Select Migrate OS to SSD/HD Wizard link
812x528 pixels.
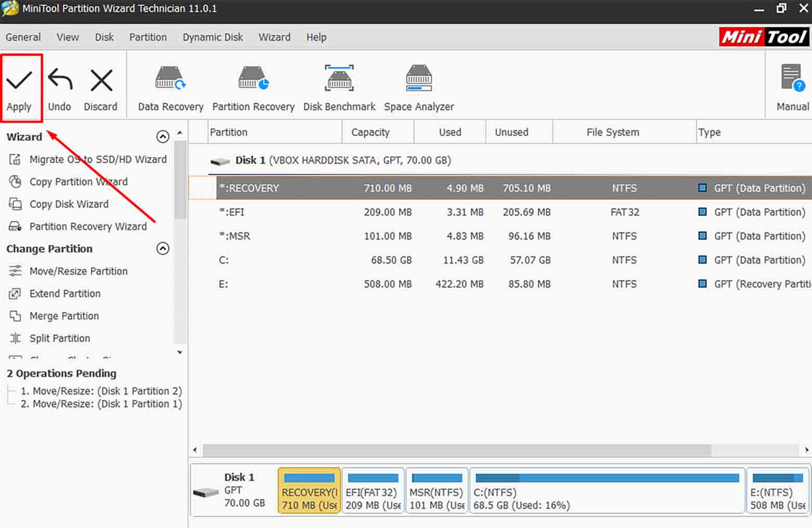click(98, 159)
